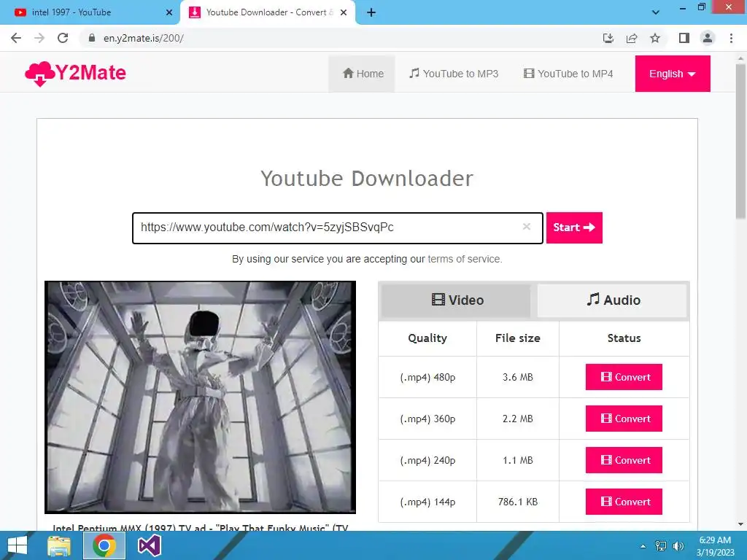Select the '786.1 KB' file size cell
The height and width of the screenshot is (560, 747).
coord(518,502)
